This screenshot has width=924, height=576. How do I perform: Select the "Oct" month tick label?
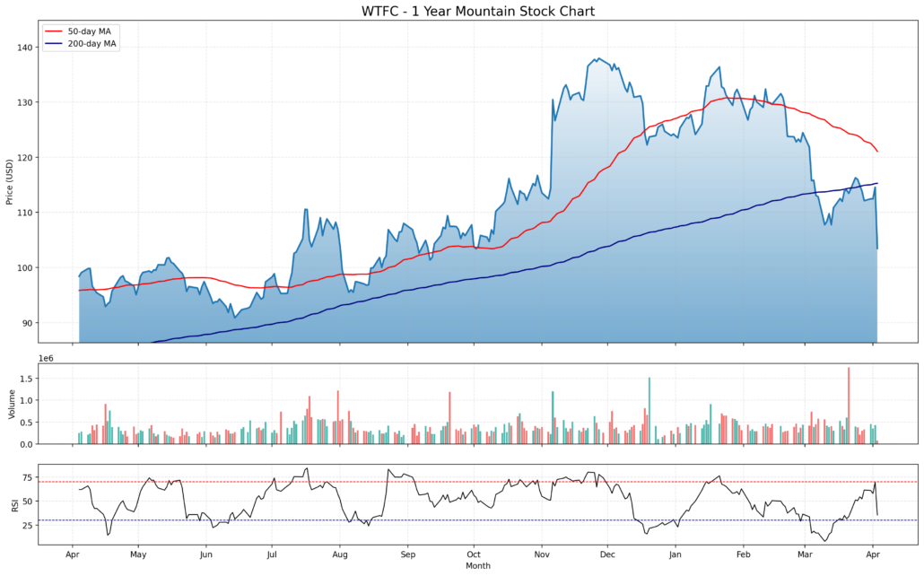pyautogui.click(x=473, y=554)
